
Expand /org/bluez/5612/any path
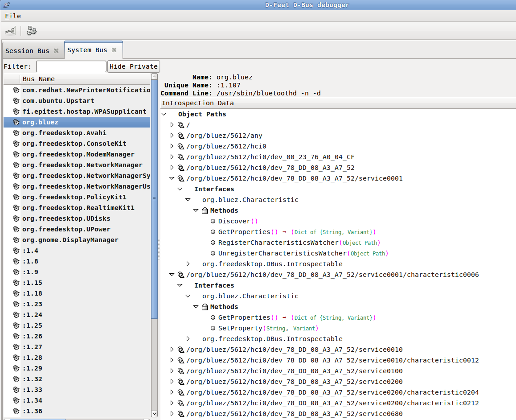pyautogui.click(x=172, y=135)
